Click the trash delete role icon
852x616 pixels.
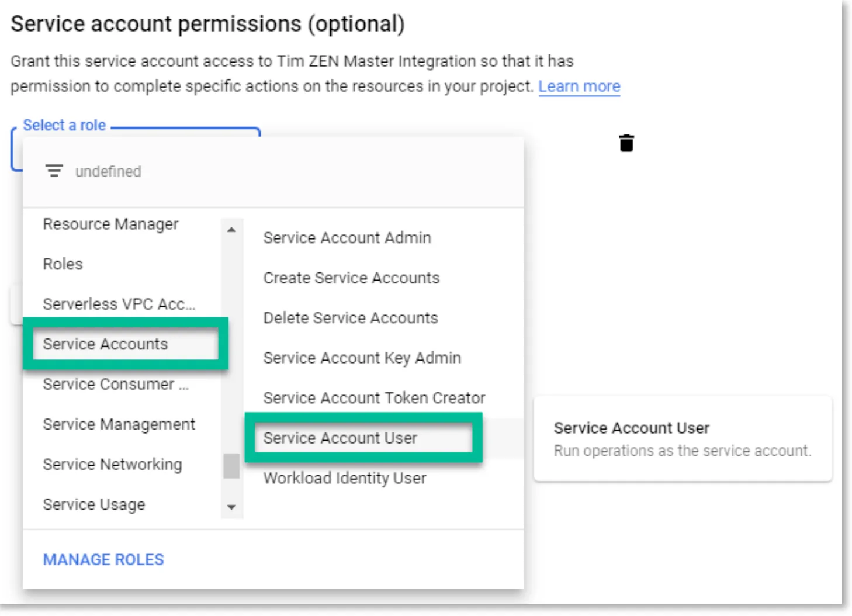pyautogui.click(x=626, y=143)
